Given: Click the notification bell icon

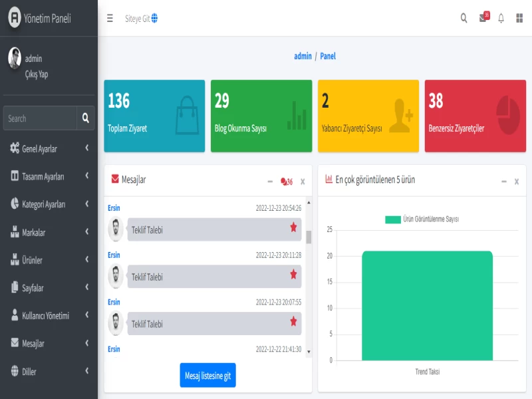Looking at the screenshot, I should tap(501, 19).
